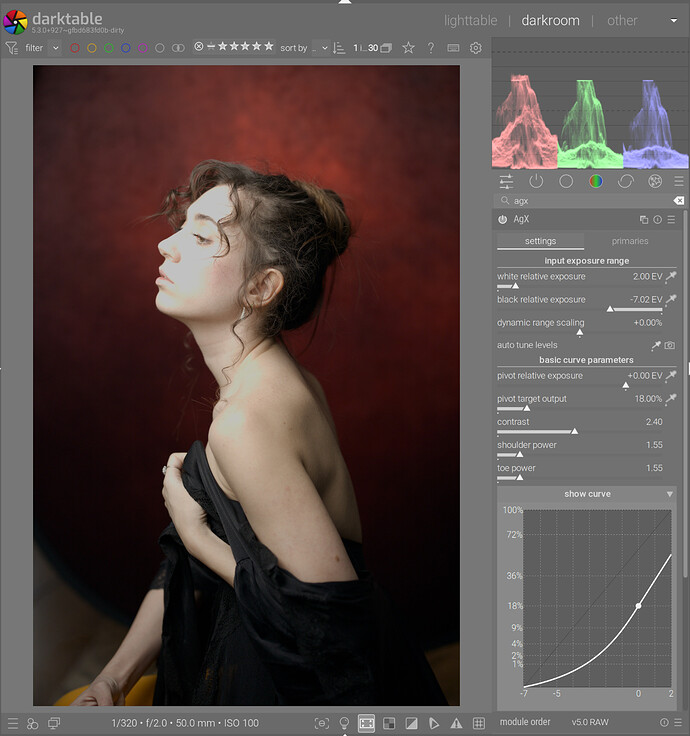Pick white relative exposure with eyedropper
The width and height of the screenshot is (690, 736).
[x=672, y=277]
